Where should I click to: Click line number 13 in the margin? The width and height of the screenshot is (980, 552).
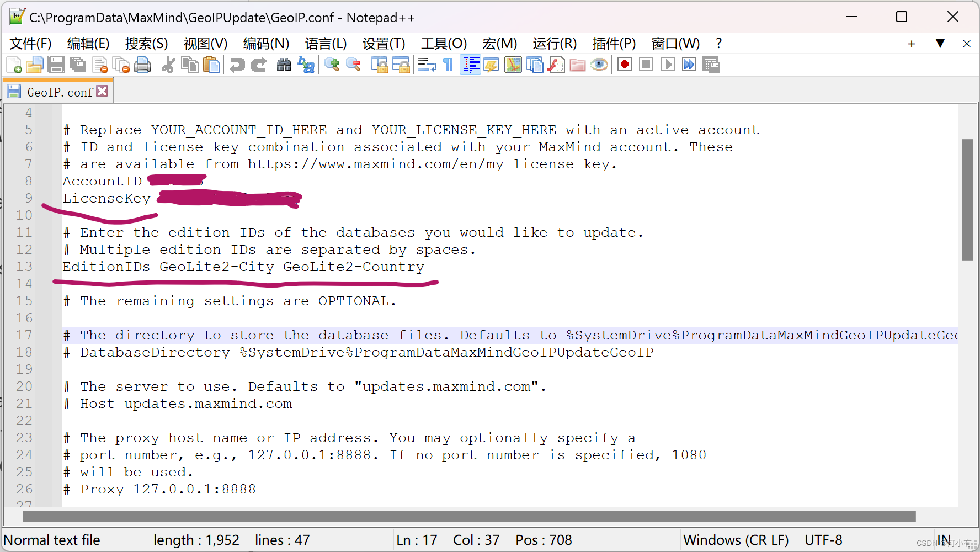(24, 267)
